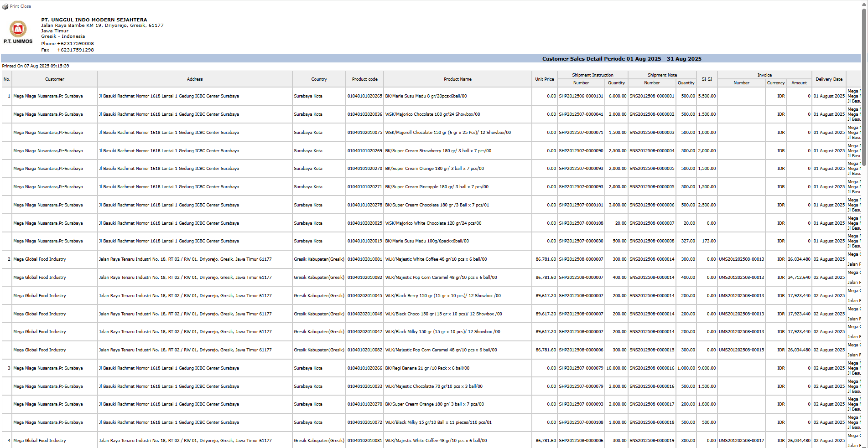Click the Product Name column header
This screenshot has width=868, height=448.
457,79
